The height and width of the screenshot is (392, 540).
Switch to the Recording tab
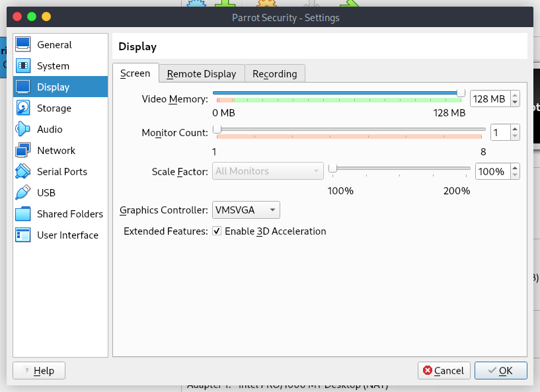(x=274, y=74)
